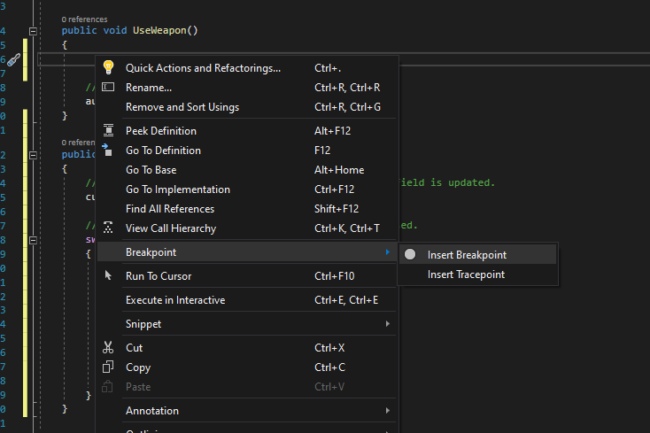Choose Cut from the context menu

click(x=247, y=348)
